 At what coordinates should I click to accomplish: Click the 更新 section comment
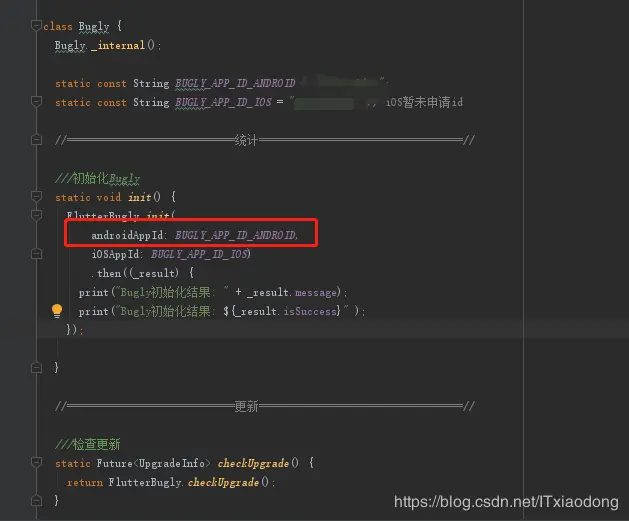pyautogui.click(x=265, y=406)
